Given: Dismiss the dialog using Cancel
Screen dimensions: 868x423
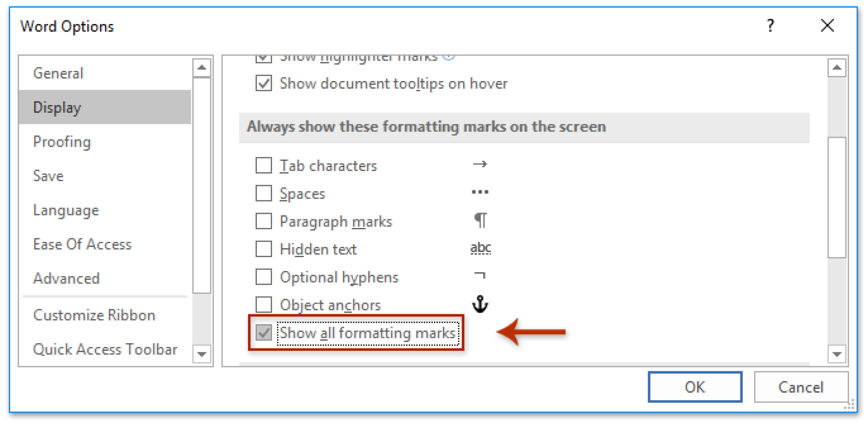Looking at the screenshot, I should tap(801, 387).
